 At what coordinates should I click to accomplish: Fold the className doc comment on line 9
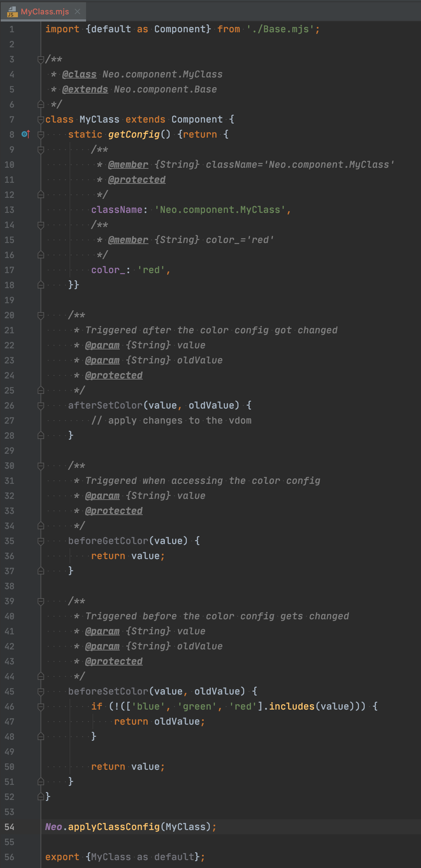[x=41, y=149]
